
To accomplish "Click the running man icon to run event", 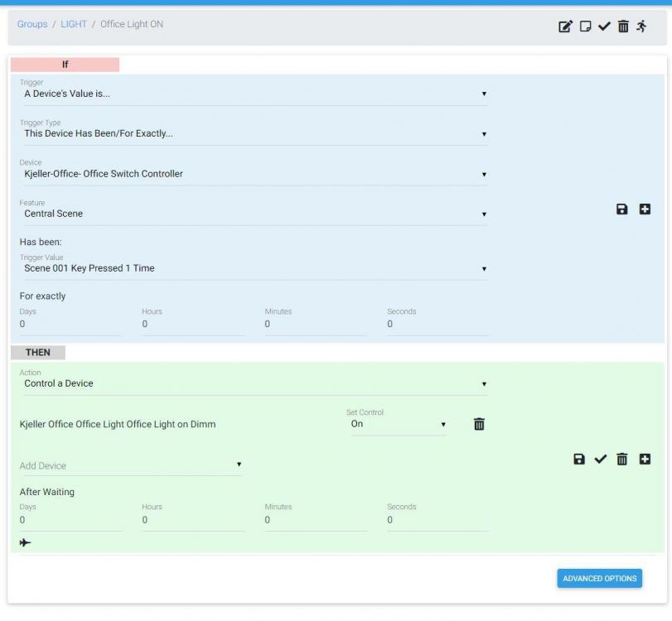I will pos(641,26).
